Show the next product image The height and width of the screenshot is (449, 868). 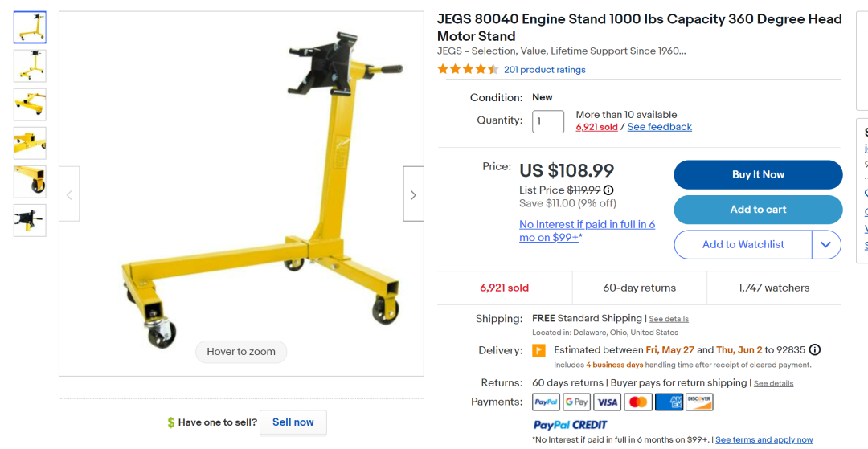[x=413, y=194]
